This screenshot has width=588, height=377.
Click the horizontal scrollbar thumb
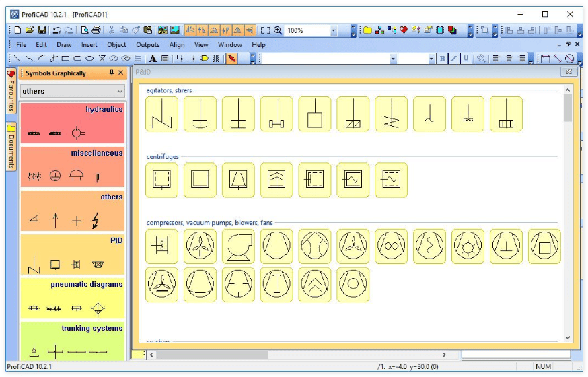[x=212, y=355]
